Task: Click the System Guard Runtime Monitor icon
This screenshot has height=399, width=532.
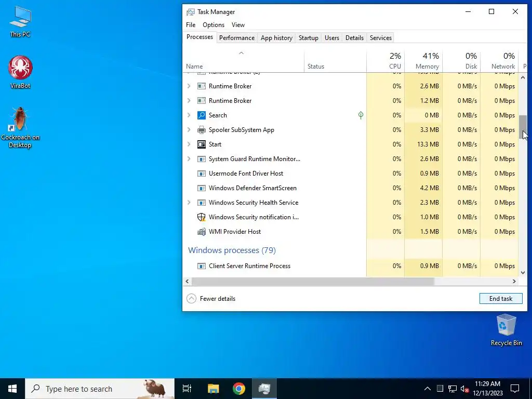Action: click(x=201, y=159)
